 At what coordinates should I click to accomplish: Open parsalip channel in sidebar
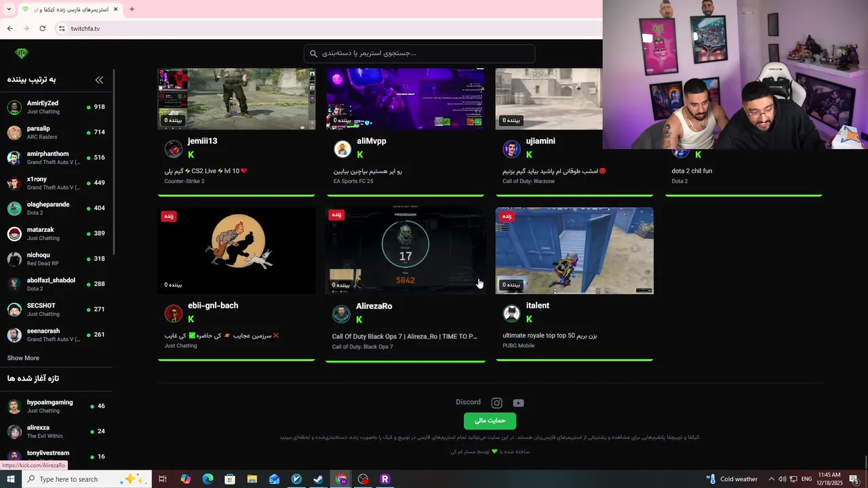pos(58,132)
